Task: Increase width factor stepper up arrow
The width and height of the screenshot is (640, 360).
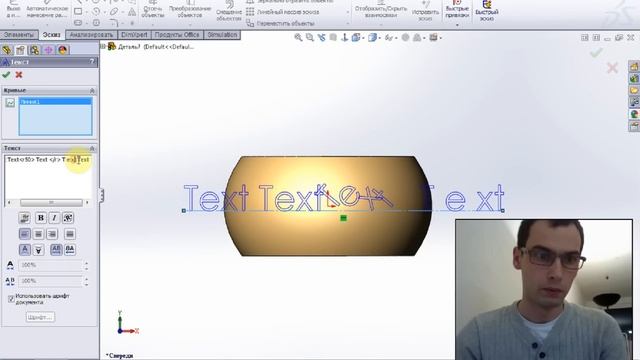Action: tap(86, 263)
